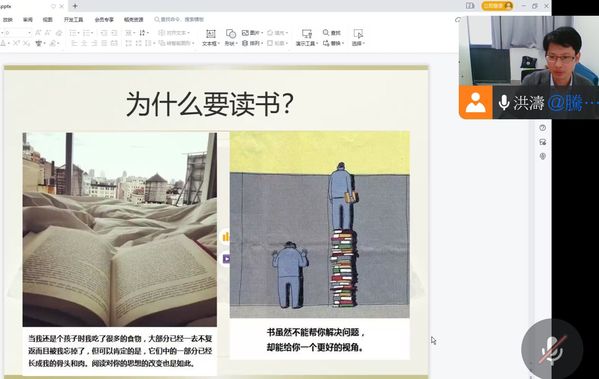Viewport: 599px width, 379px height.
Task: Select the slide title 为什么要读书?
Action: click(210, 104)
